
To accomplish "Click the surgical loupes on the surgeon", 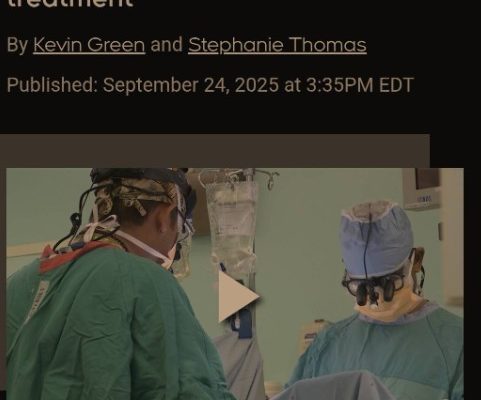I will click(x=373, y=289).
